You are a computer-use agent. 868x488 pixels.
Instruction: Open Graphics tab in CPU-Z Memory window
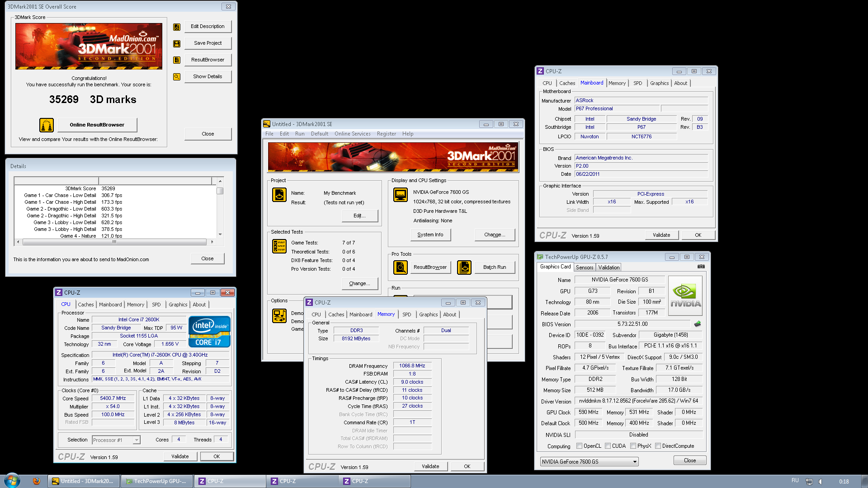point(428,314)
